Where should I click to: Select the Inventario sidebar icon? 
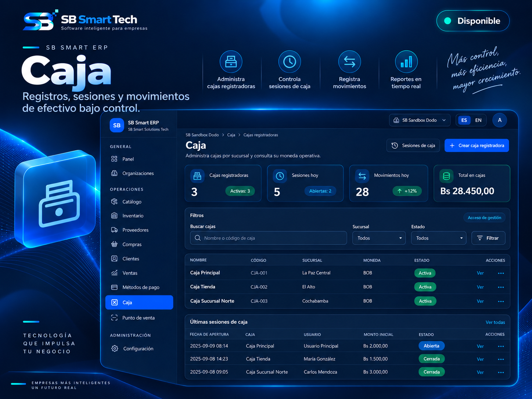point(114,216)
